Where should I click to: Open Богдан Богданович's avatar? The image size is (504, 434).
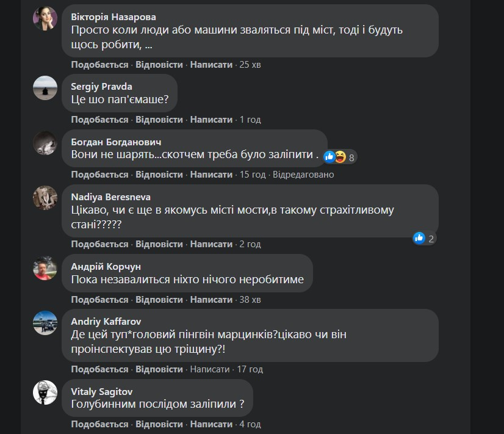(45, 143)
